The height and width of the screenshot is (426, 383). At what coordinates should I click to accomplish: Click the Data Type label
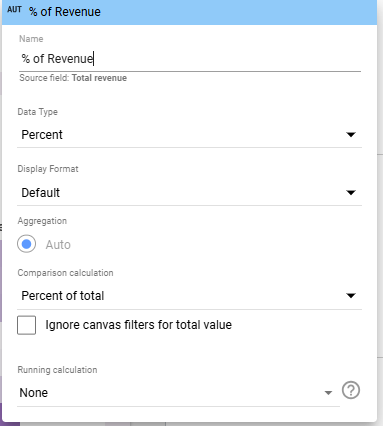point(37,112)
